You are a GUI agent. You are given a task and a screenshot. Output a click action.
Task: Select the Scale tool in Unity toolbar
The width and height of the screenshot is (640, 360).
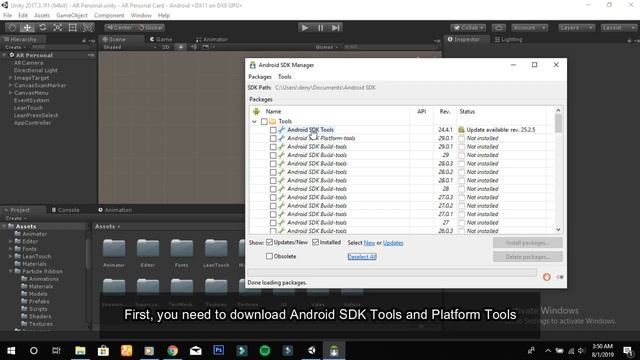(x=58, y=27)
